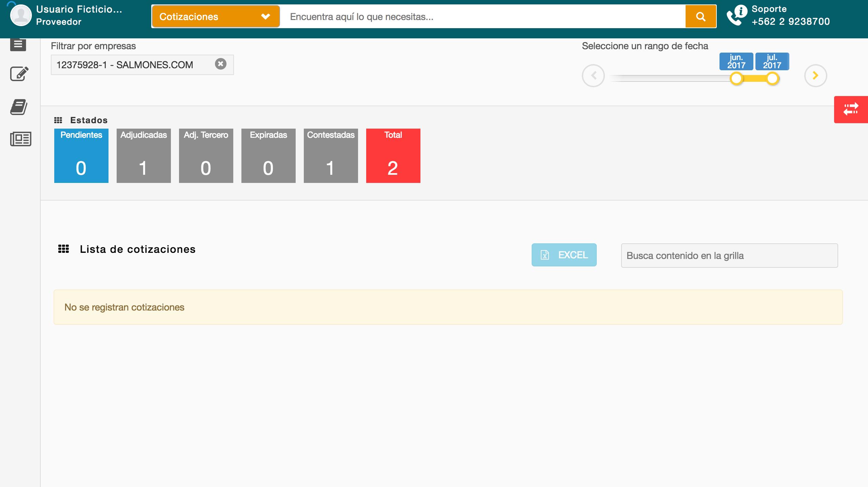Click the user avatar profile icon
This screenshot has height=487, width=868.
(x=21, y=16)
